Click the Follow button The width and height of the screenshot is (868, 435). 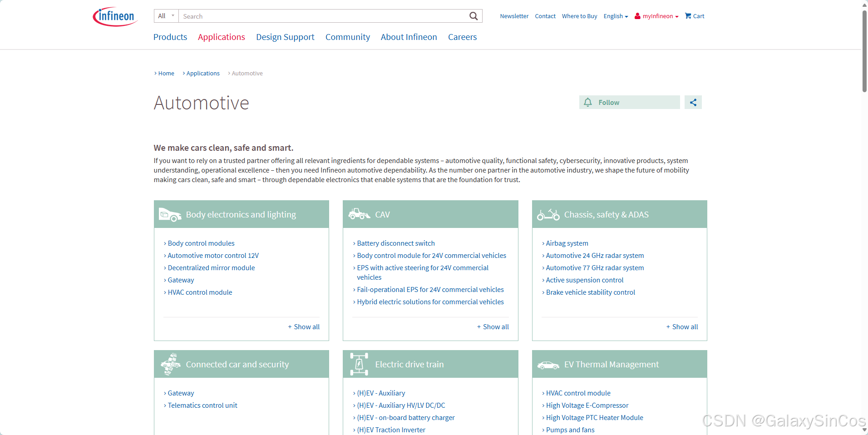tap(630, 102)
